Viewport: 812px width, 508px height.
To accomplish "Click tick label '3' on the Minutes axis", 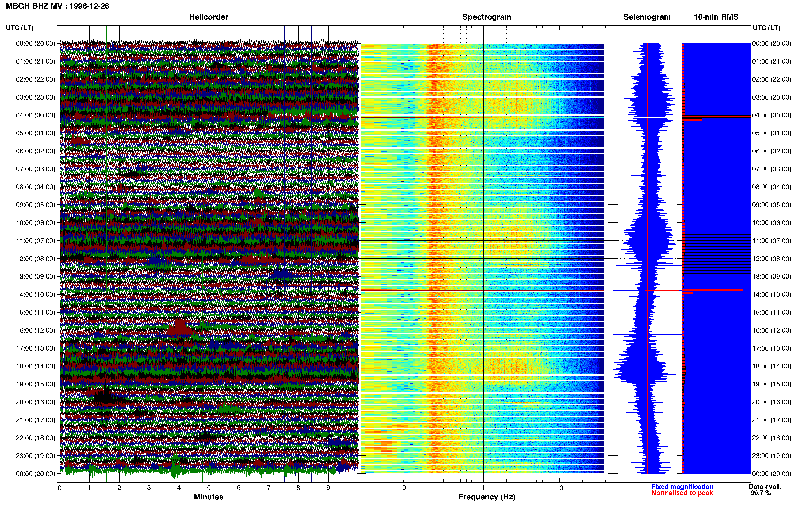I will [149, 488].
